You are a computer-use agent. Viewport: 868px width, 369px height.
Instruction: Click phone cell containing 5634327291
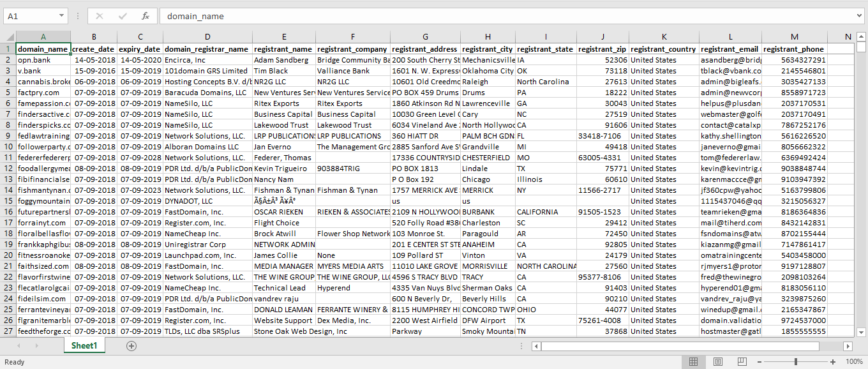coord(795,59)
